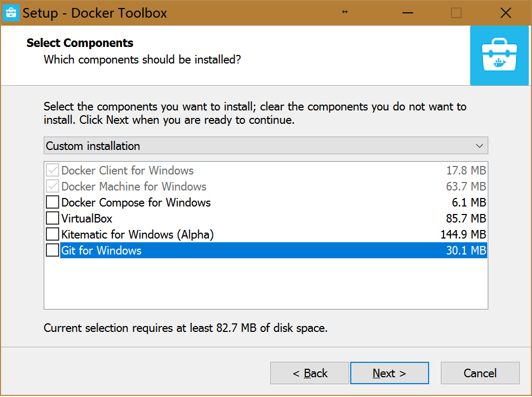The image size is (532, 397).
Task: Select the Git for Windows list row
Action: (x=267, y=251)
